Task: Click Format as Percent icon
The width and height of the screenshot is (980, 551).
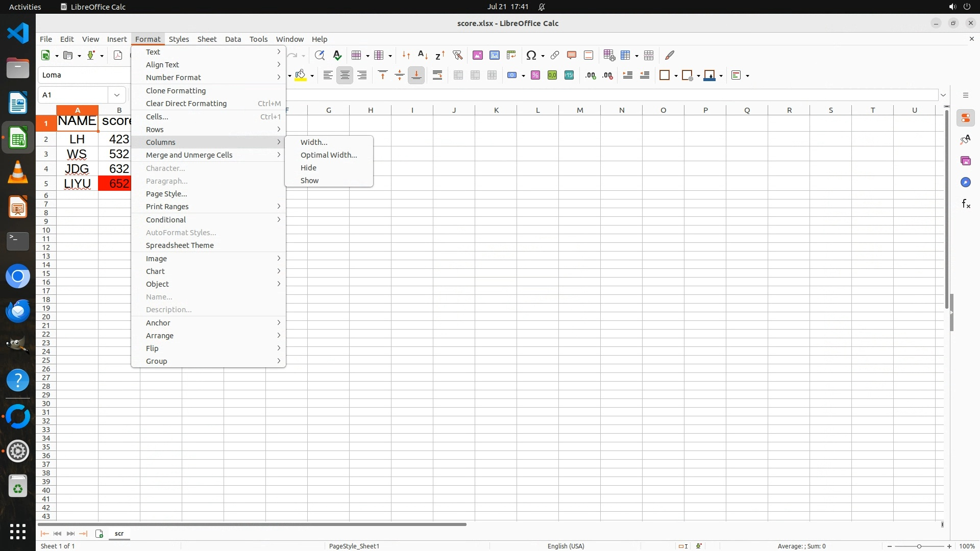Action: [x=535, y=76]
